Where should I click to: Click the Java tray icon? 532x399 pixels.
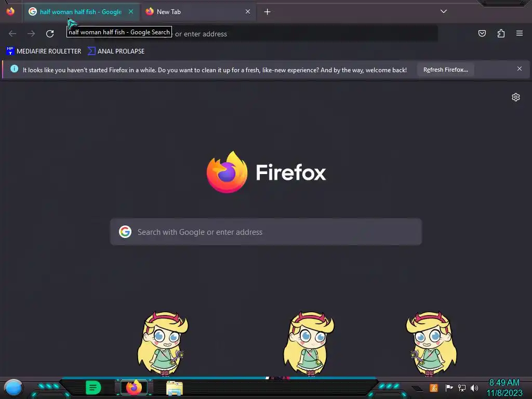[x=434, y=388]
